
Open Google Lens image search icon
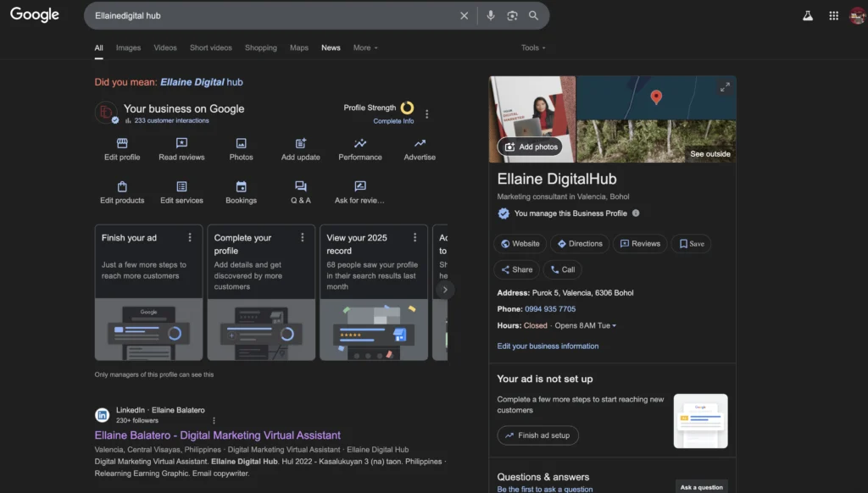pos(512,15)
